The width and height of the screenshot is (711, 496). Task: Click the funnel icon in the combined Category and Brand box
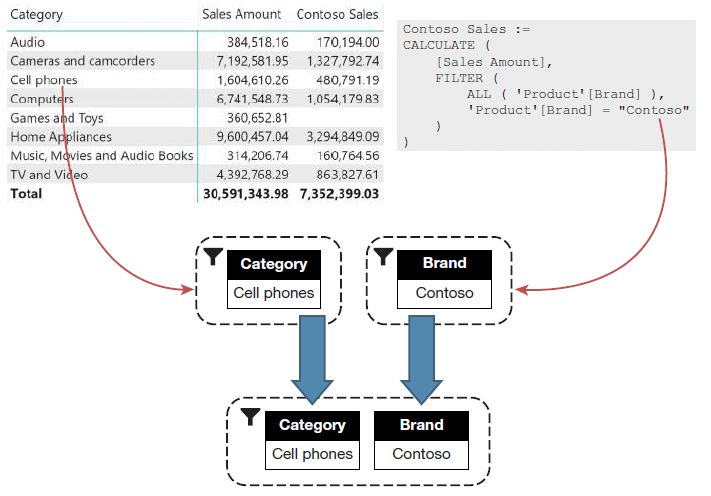tap(250, 417)
